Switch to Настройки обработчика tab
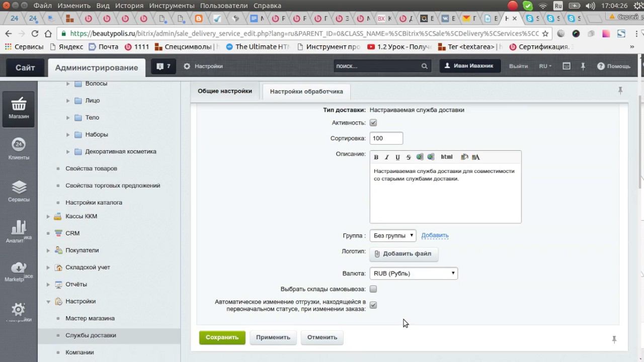The height and width of the screenshot is (362, 644). tap(306, 92)
